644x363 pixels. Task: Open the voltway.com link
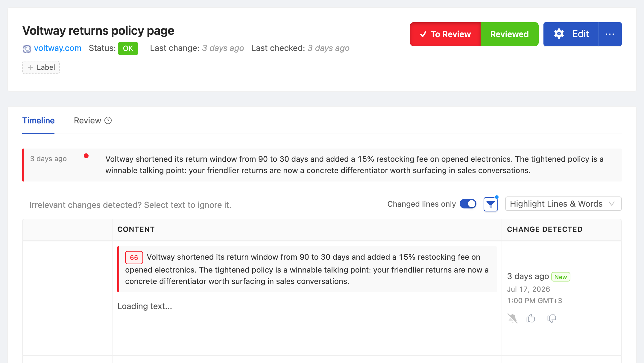57,48
